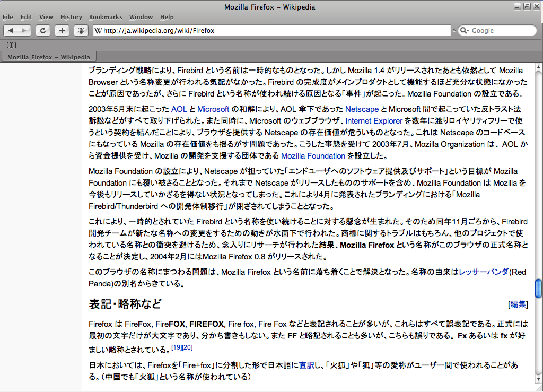
Task: Click the Forward navigation arrow
Action: [24, 31]
